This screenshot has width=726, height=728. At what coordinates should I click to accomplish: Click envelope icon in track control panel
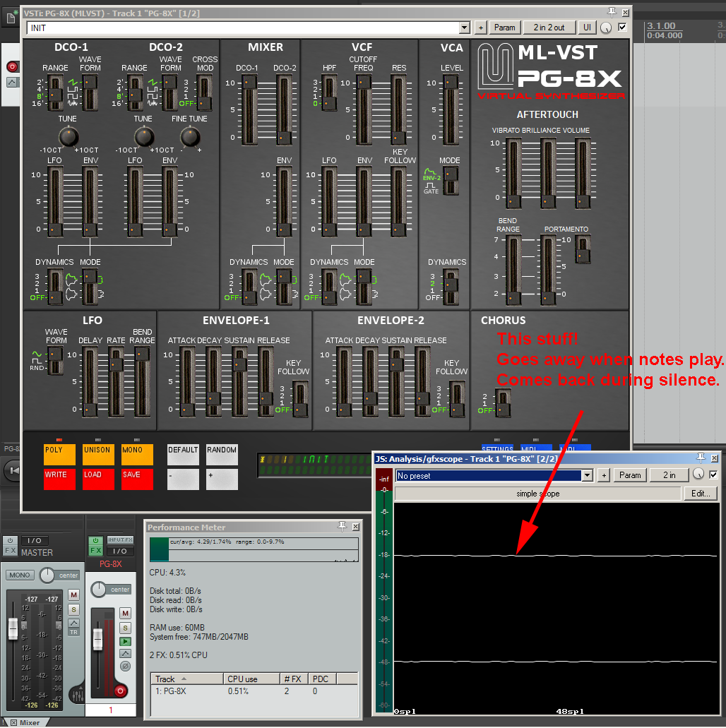[11, 82]
